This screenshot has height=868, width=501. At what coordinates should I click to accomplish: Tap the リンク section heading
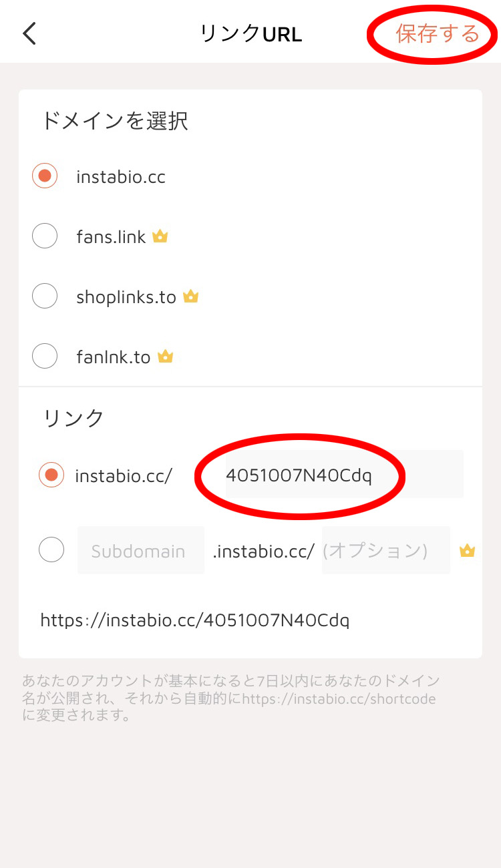[74, 418]
